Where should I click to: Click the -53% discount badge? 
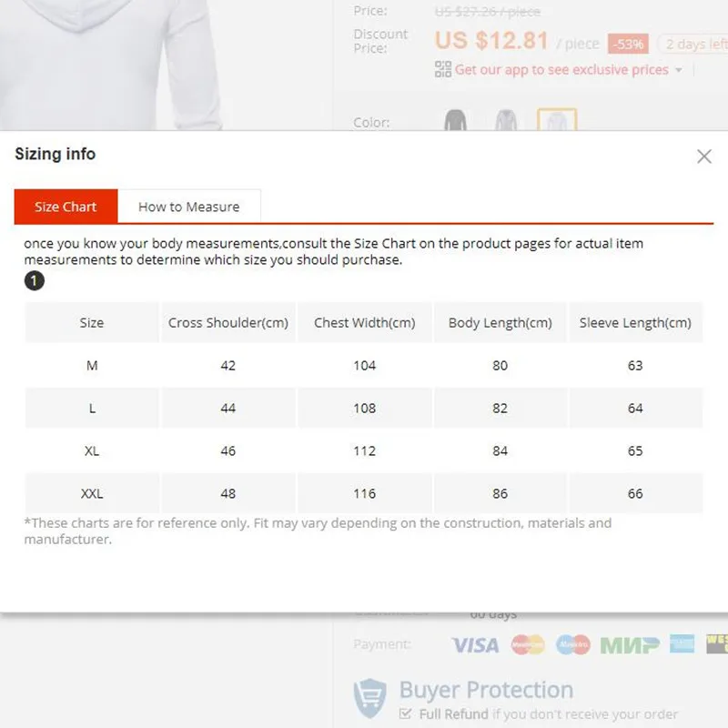[x=628, y=44]
